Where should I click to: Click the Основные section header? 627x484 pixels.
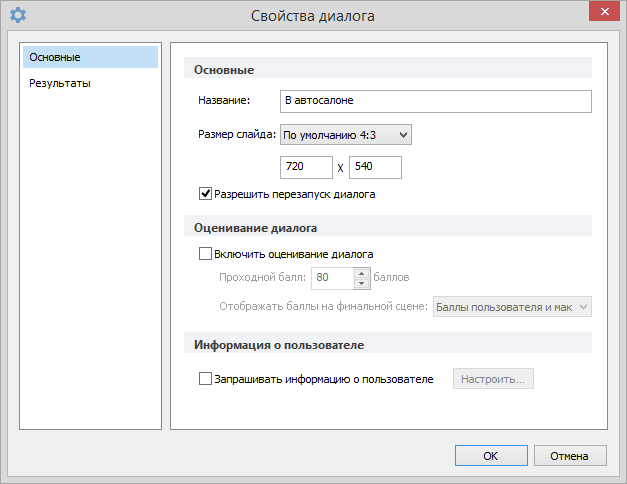click(387, 68)
